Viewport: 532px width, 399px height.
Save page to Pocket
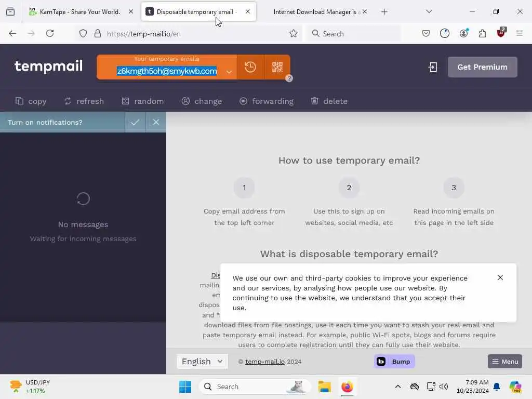426,33
